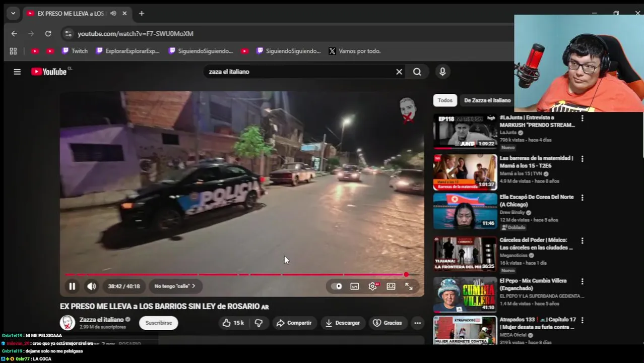Select the Todos filter chip
Screen dimensions: 644x363
pyautogui.click(x=445, y=100)
